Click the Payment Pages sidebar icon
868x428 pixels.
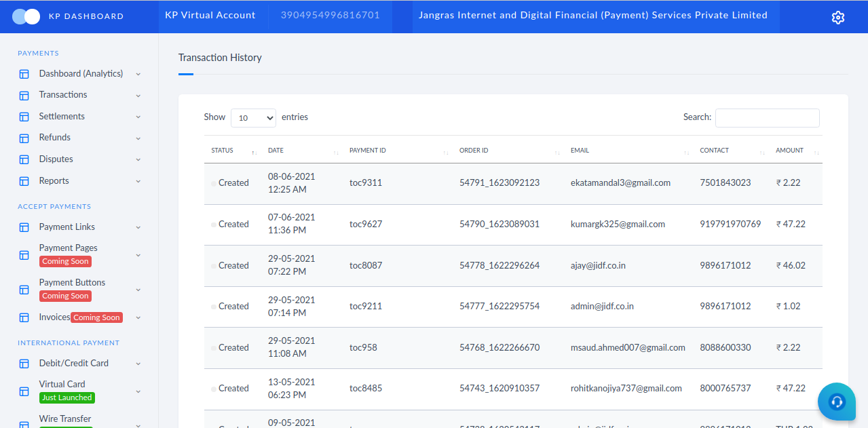click(24, 255)
